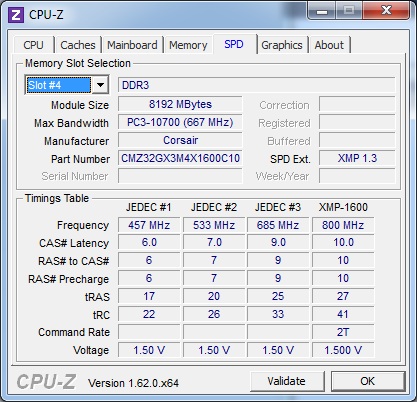Click the 457 MHz frequency cell
417x402 pixels.
tap(149, 225)
